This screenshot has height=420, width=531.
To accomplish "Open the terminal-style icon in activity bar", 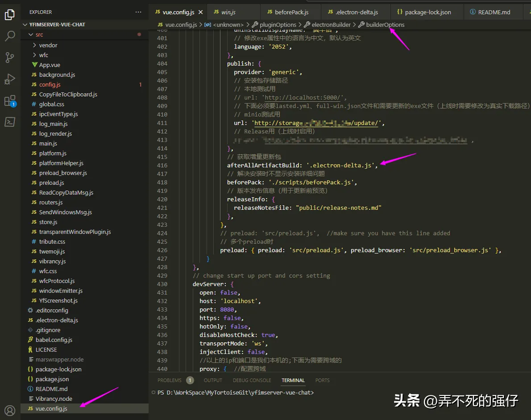I will tap(10, 122).
